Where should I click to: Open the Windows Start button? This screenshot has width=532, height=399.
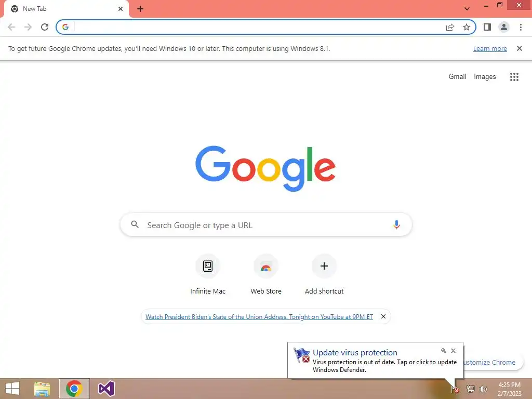point(12,389)
